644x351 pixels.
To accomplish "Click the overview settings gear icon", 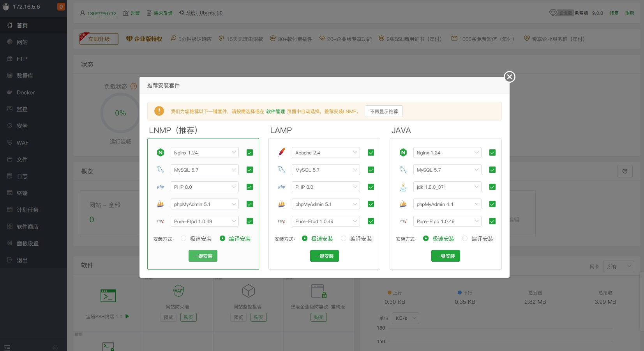I will click(x=625, y=171).
